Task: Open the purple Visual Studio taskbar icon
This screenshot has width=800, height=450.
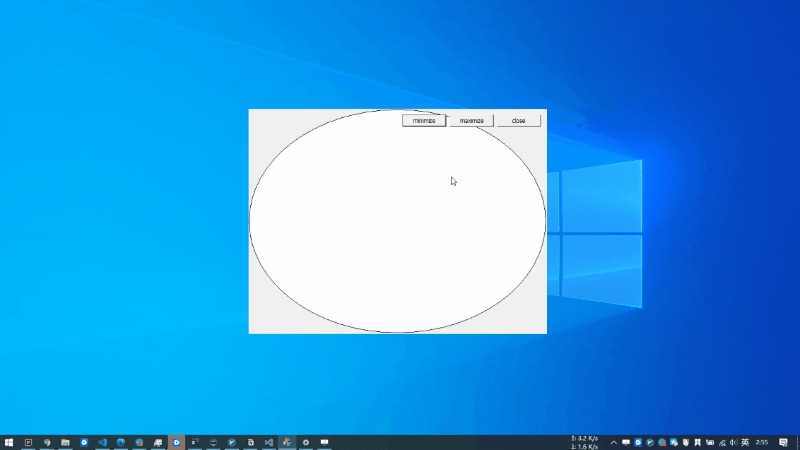Action: (x=268, y=442)
